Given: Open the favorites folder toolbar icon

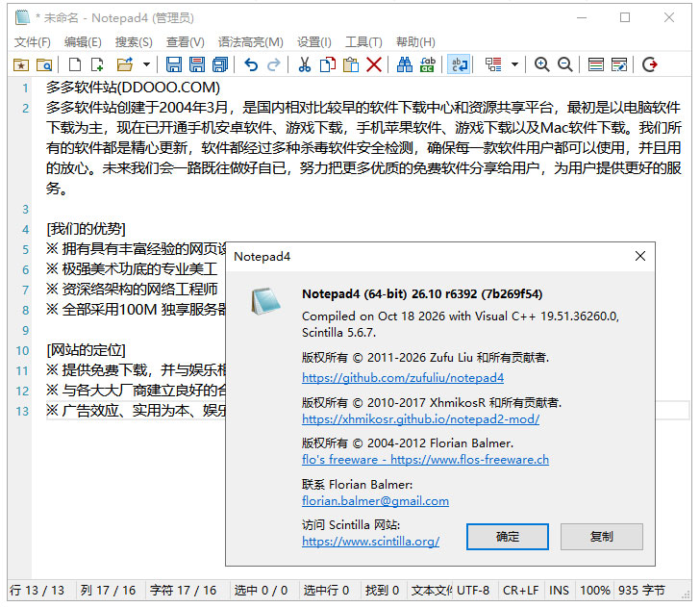Looking at the screenshot, I should (21, 64).
